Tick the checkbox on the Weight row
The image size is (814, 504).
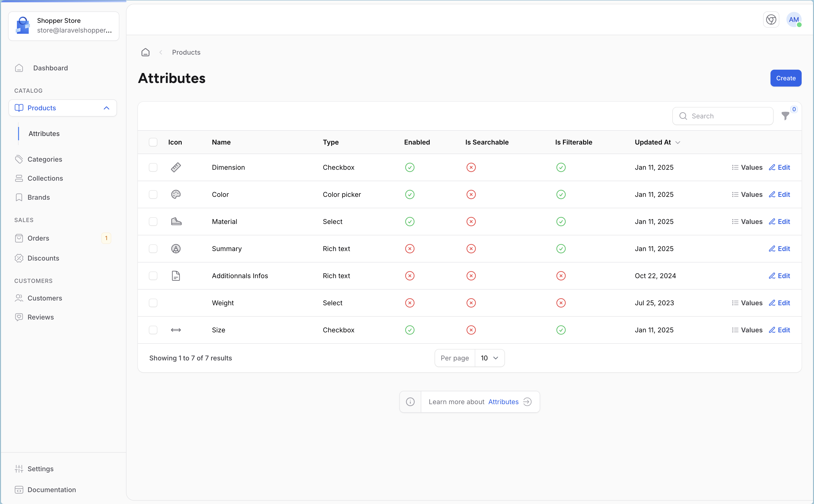(x=153, y=303)
